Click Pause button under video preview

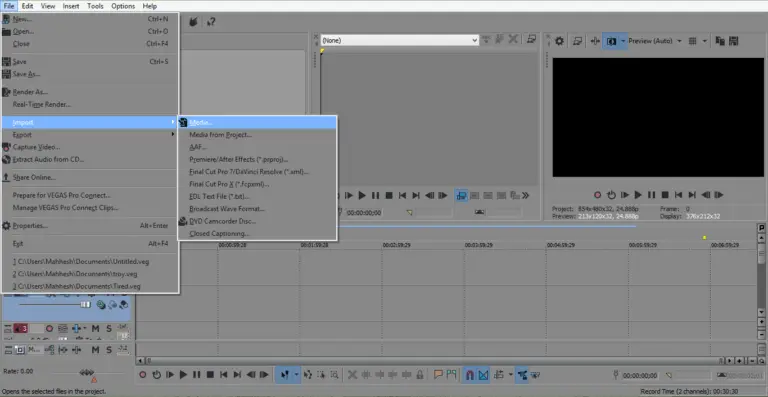tap(651, 195)
